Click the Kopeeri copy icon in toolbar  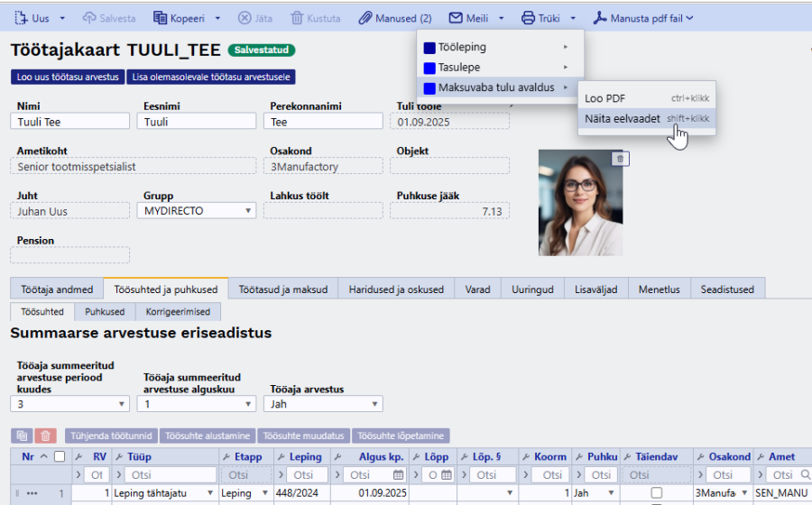(x=160, y=18)
